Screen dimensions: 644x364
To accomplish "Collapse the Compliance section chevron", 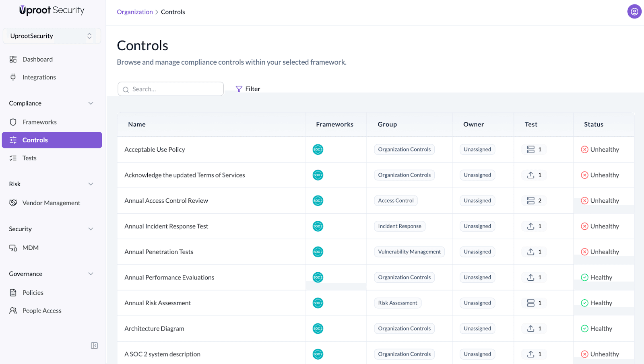I will click(91, 103).
